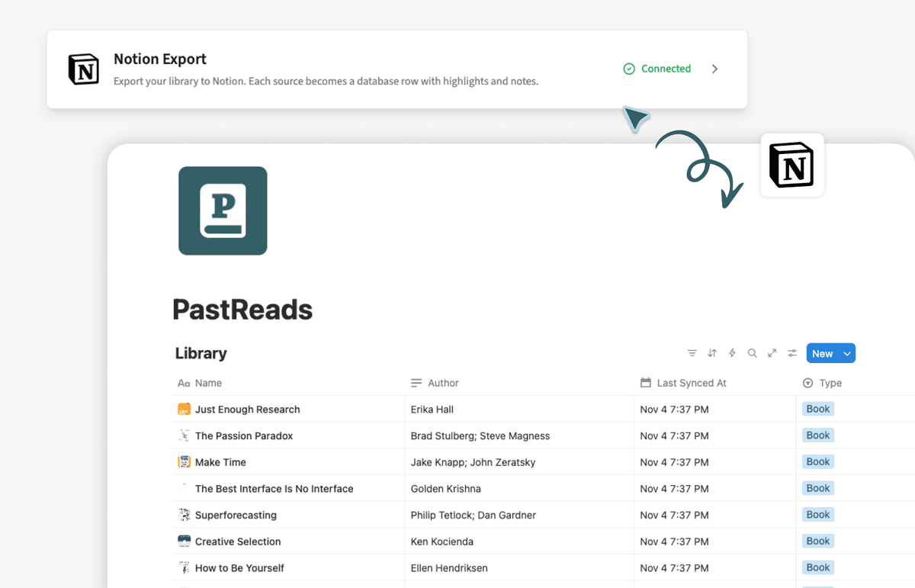Click the floating Notion app icon
The image size is (915, 588).
click(x=791, y=165)
